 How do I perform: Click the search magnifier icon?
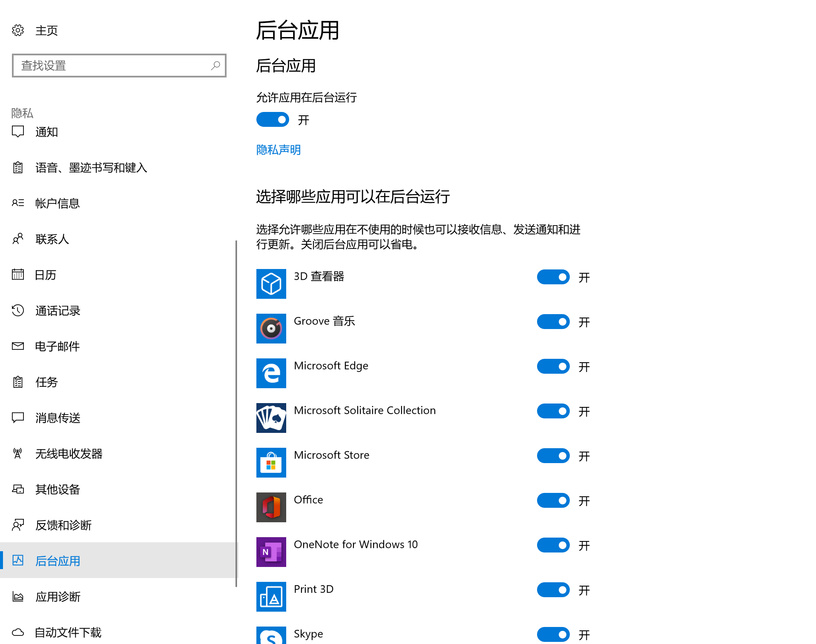pos(215,66)
